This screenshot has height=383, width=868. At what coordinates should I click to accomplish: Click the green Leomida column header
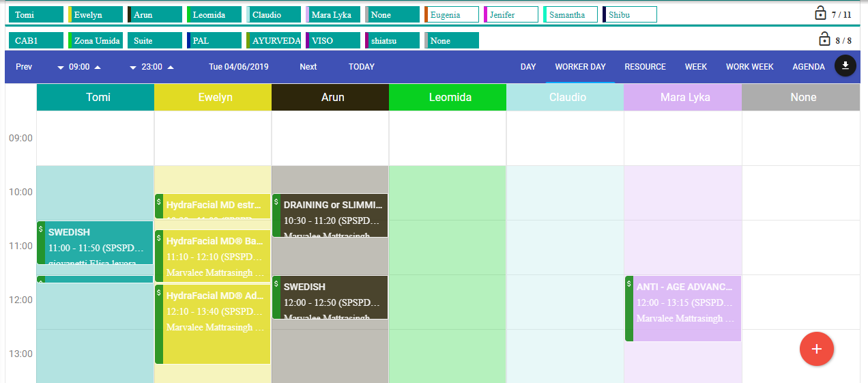448,98
